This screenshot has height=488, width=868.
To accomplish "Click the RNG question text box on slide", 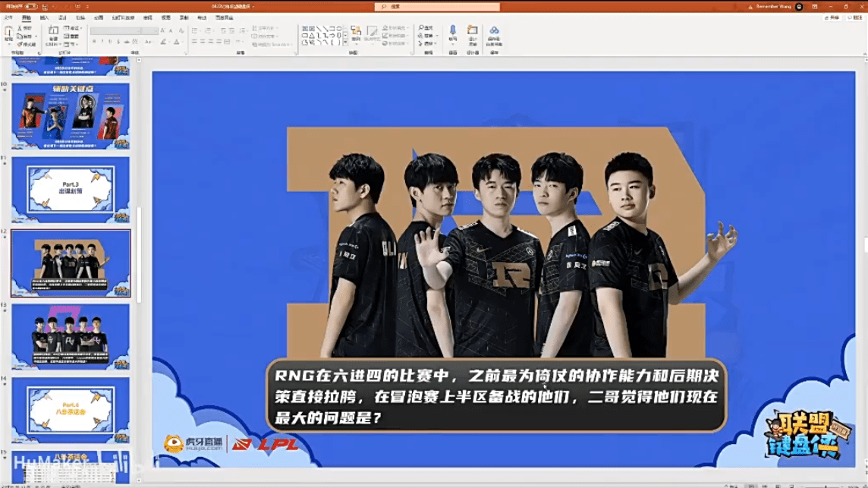I will click(496, 395).
